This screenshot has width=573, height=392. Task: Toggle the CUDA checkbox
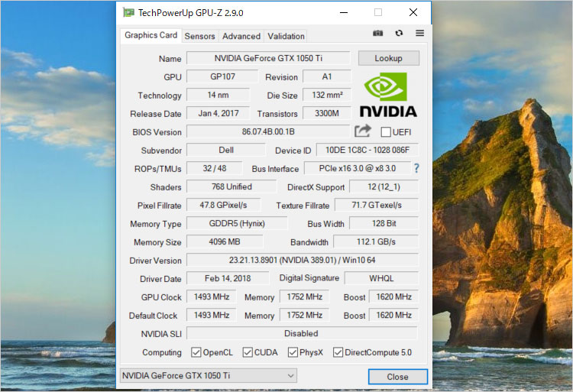248,352
